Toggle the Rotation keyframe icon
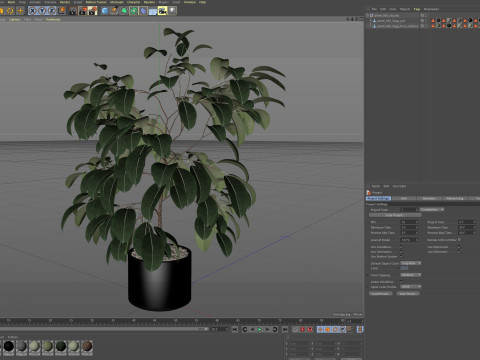This screenshot has height=360, width=480. click(335, 329)
